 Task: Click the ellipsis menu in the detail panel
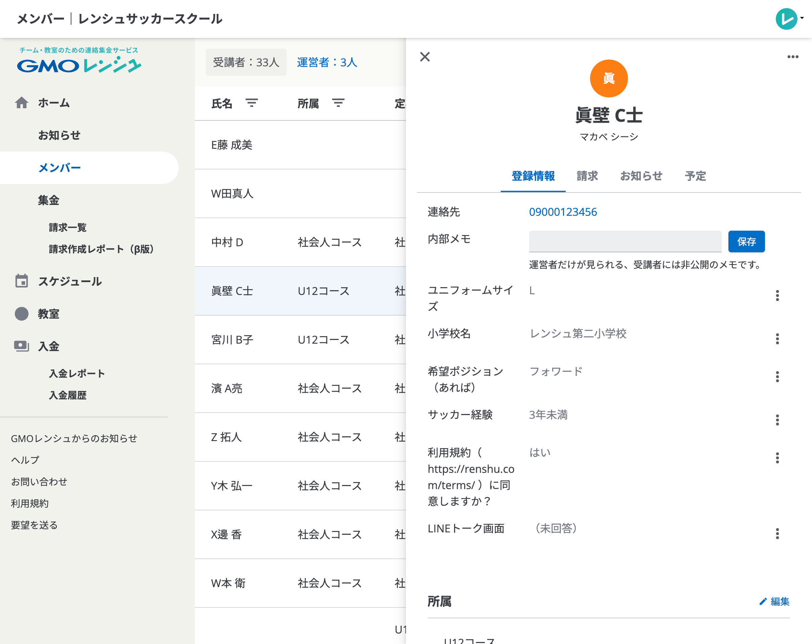point(793,56)
